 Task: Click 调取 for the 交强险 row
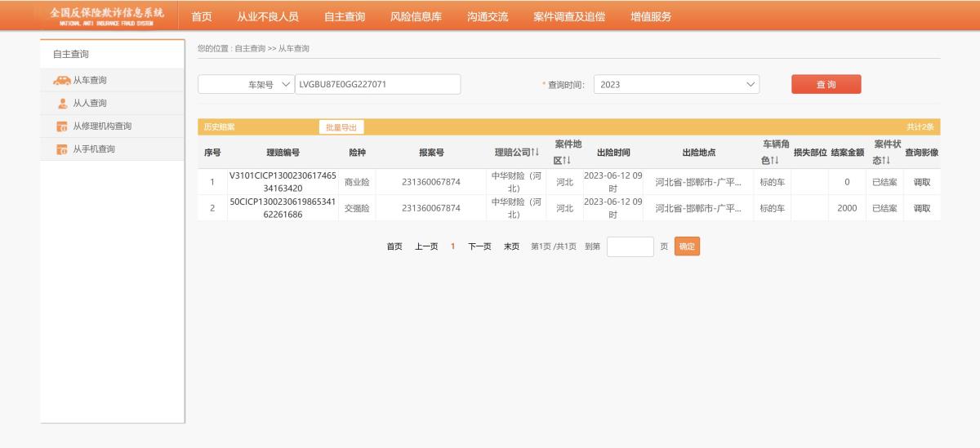point(921,208)
